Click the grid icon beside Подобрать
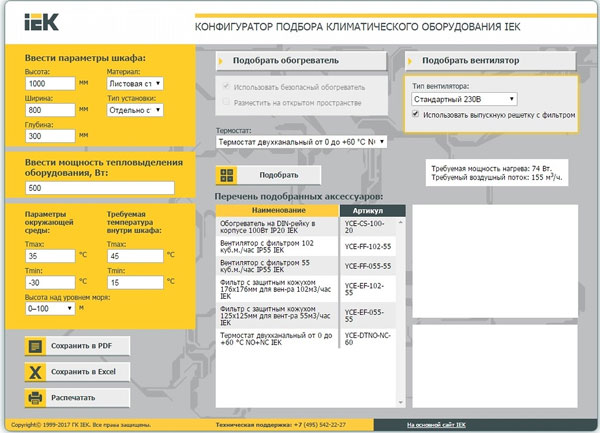This screenshot has width=600, height=433. click(x=227, y=175)
